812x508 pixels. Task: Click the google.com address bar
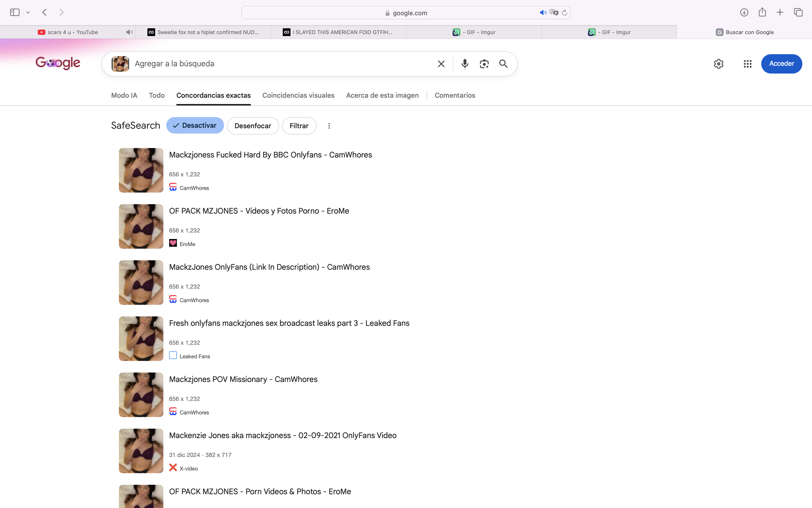click(x=406, y=13)
